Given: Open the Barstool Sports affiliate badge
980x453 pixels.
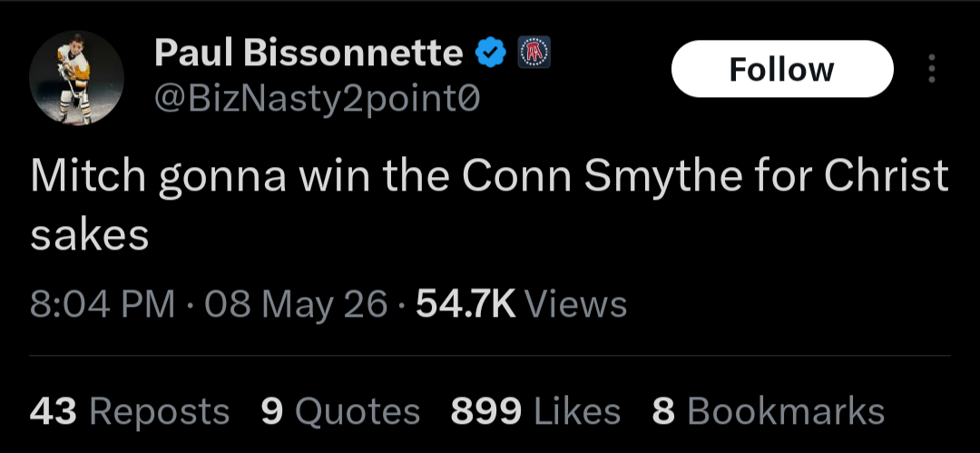Looking at the screenshot, I should [x=534, y=52].
